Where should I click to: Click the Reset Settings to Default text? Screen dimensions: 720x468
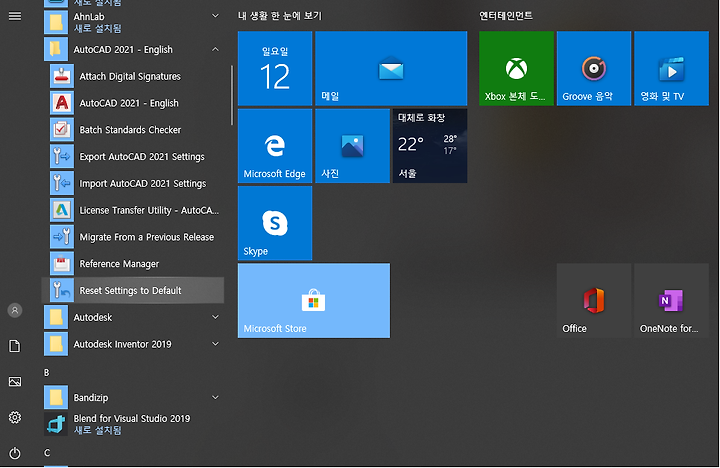pyautogui.click(x=130, y=291)
